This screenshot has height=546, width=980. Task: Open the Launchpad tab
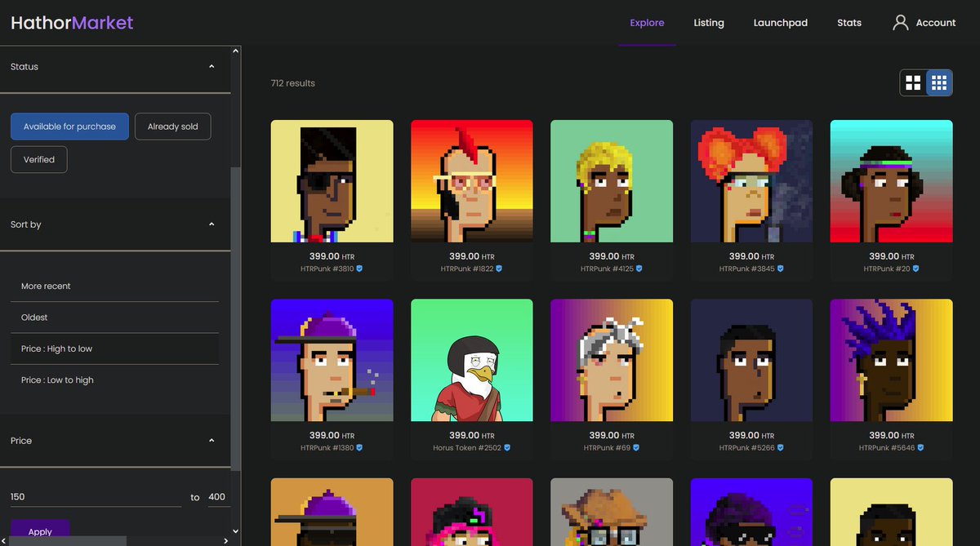click(780, 23)
